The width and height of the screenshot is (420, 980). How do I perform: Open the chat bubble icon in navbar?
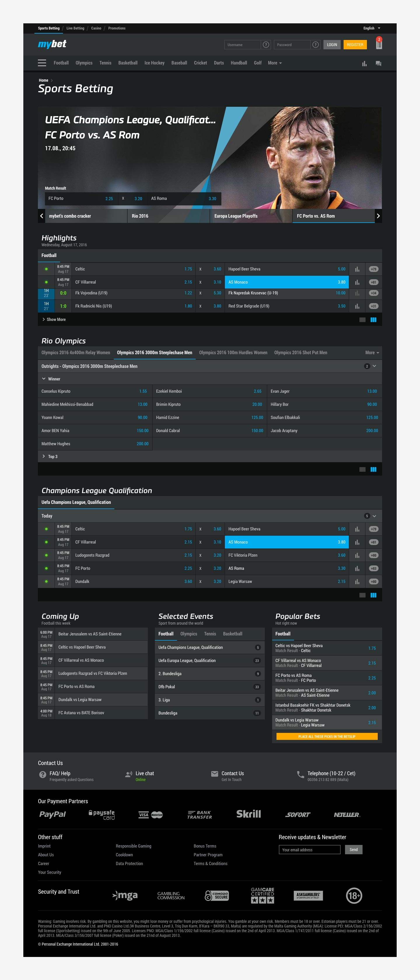(378, 64)
